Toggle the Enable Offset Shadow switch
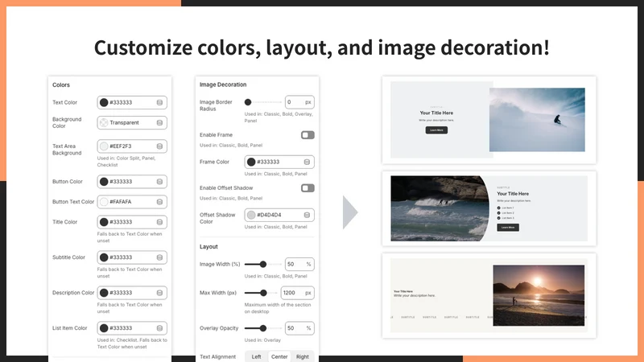This screenshot has height=362, width=644. point(308,188)
